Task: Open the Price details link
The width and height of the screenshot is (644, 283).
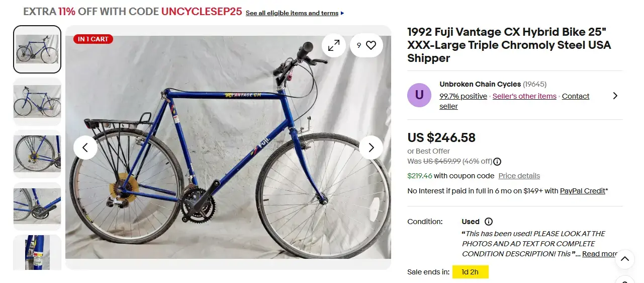Action: (x=519, y=176)
